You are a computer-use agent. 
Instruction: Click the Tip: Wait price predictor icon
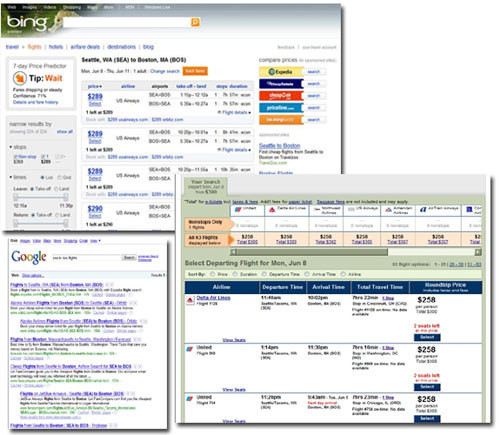click(x=20, y=78)
